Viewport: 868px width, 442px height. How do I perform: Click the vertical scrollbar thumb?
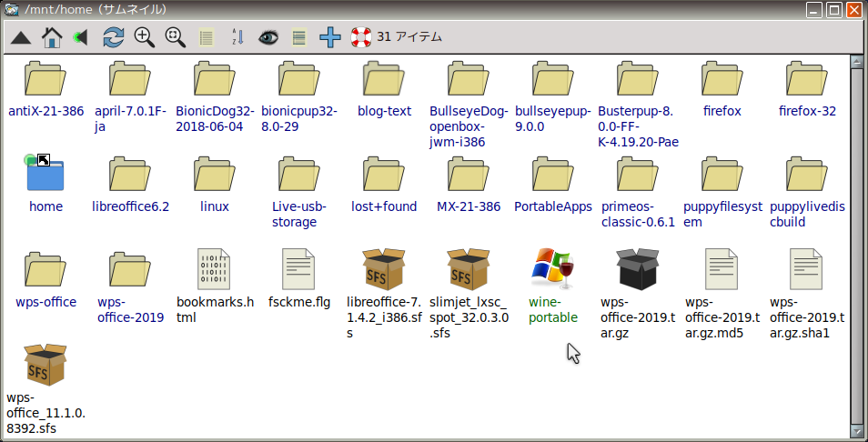coord(856,246)
